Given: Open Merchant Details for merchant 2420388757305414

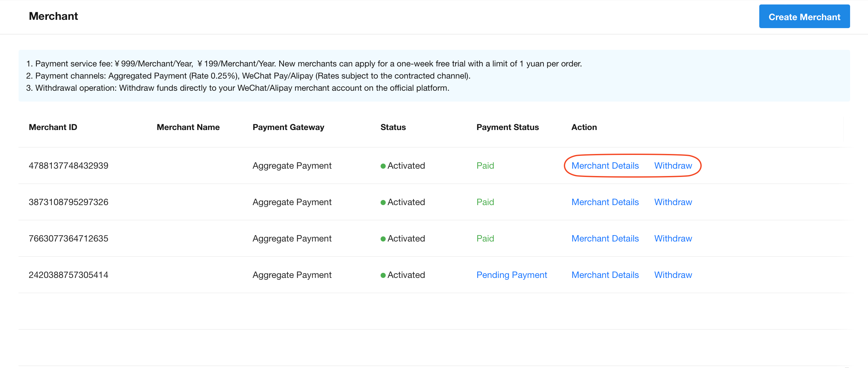Looking at the screenshot, I should click(605, 275).
